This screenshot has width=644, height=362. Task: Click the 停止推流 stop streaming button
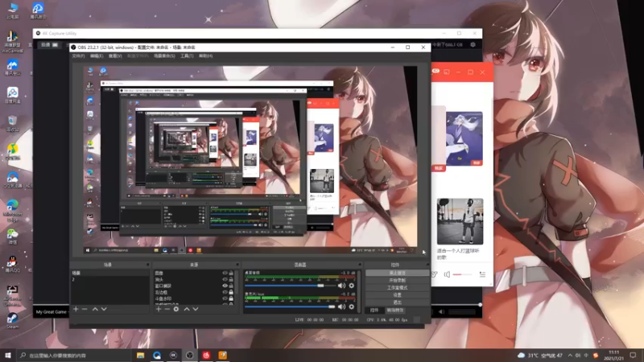coord(397,273)
